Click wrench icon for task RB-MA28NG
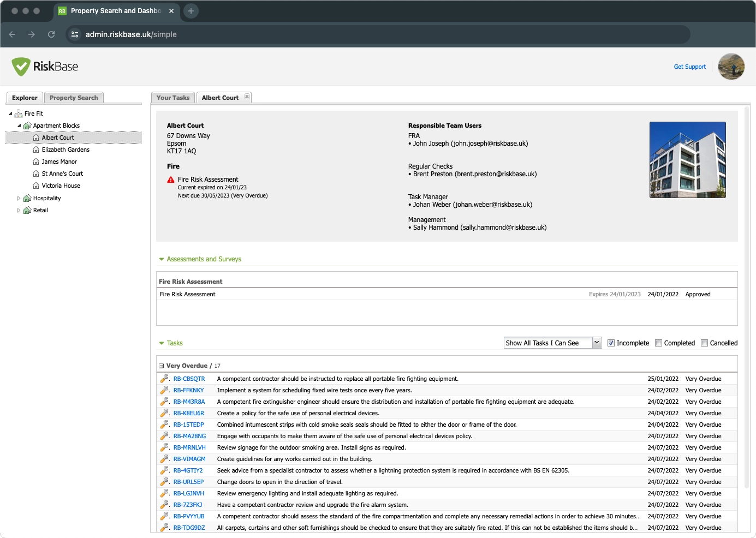The width and height of the screenshot is (756, 538). [x=164, y=436]
